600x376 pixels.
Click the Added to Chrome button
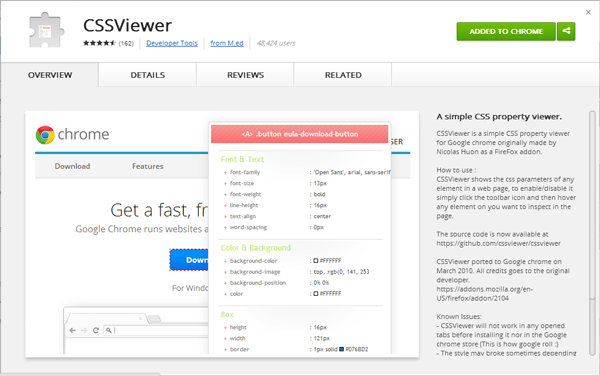506,31
